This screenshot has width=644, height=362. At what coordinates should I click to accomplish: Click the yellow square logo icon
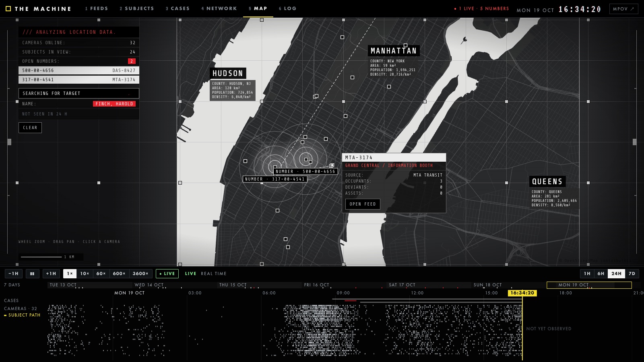pos(8,8)
